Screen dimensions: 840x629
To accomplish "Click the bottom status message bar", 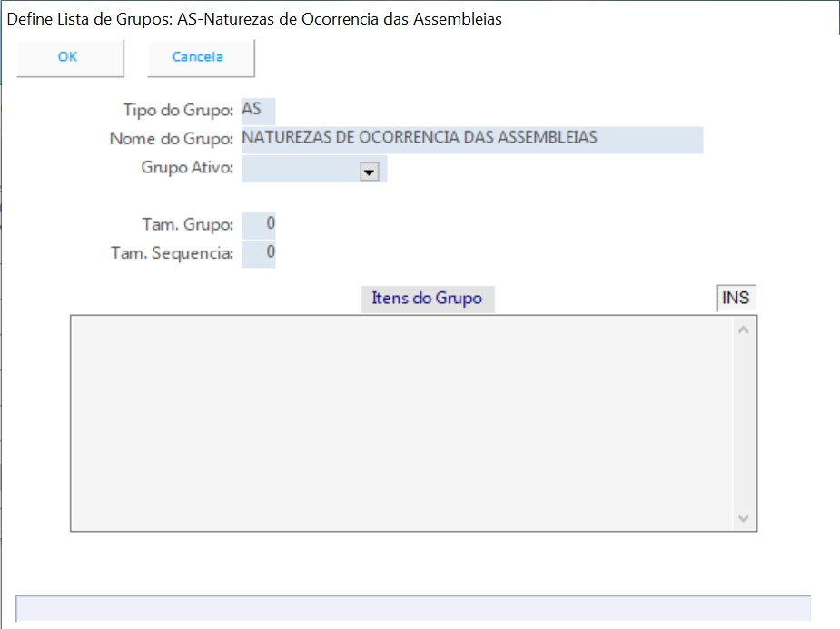I will 413,608.
